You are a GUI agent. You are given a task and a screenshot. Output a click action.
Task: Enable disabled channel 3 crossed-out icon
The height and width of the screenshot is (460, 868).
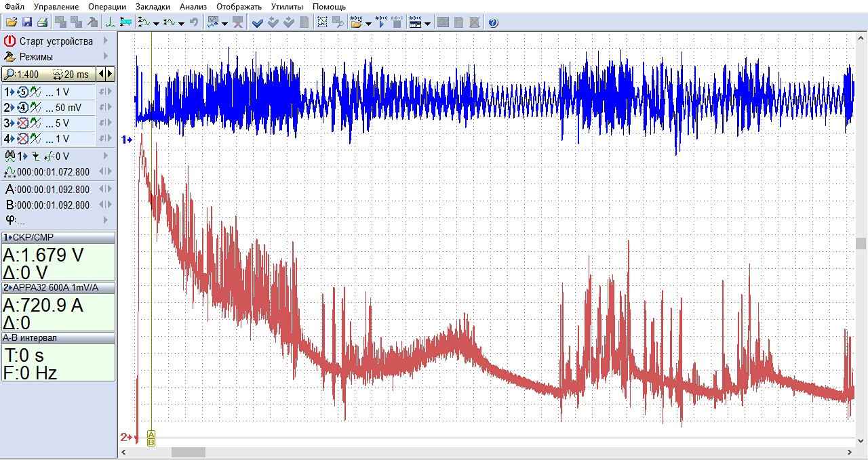(x=24, y=123)
